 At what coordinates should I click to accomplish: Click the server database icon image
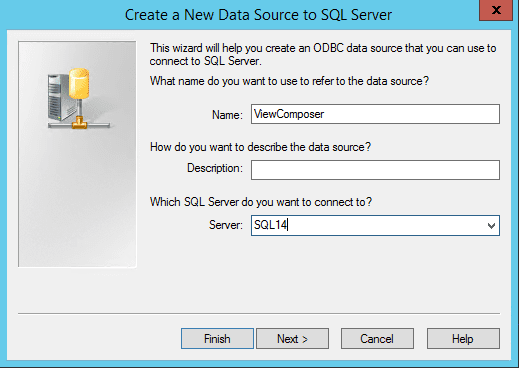pos(78,99)
